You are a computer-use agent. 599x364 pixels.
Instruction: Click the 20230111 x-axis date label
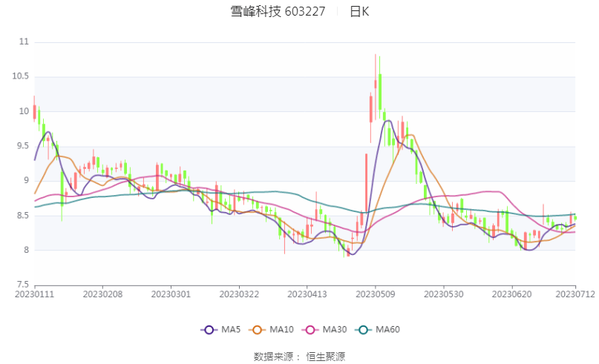click(34, 294)
